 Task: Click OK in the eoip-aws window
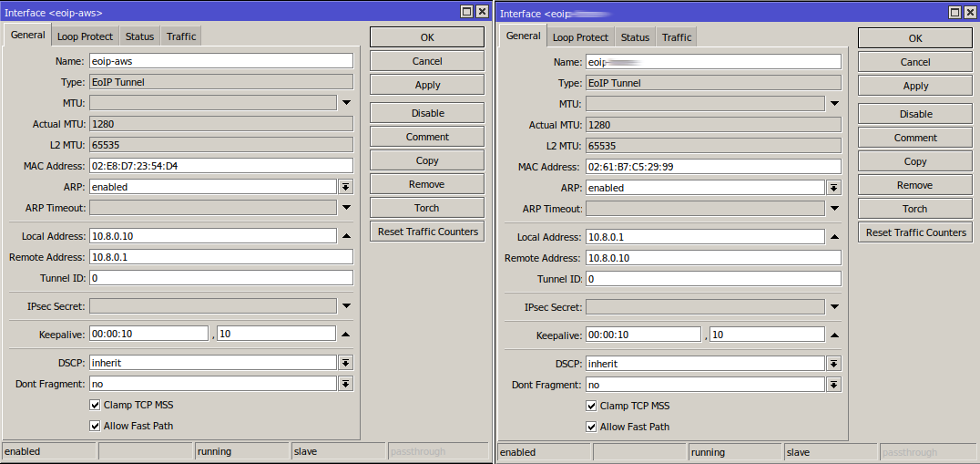tap(427, 36)
